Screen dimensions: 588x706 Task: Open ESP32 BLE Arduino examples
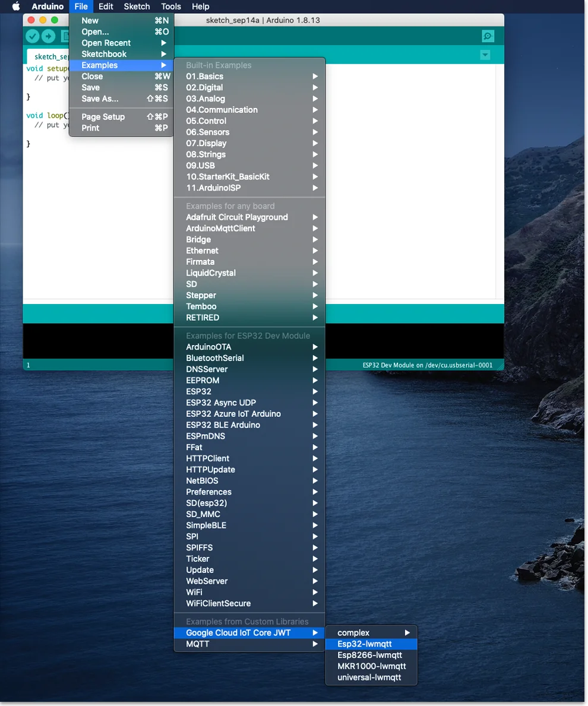tap(249, 425)
